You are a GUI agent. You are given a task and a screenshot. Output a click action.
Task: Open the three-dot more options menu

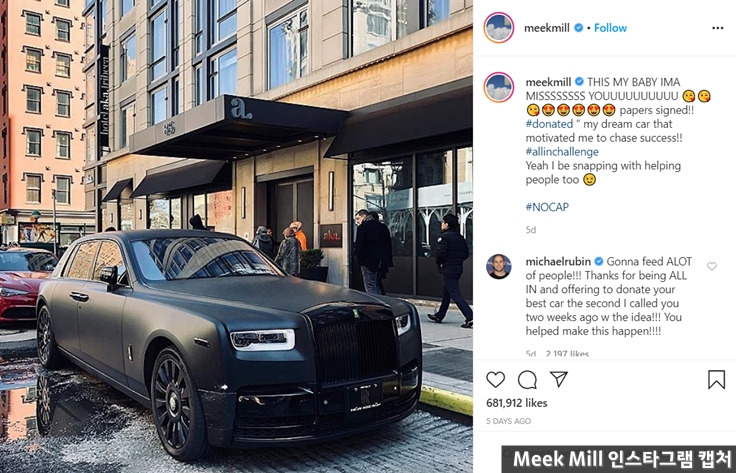717,28
